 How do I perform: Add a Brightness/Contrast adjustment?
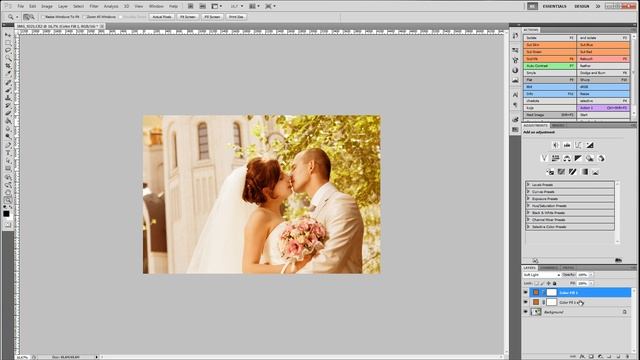(x=556, y=145)
